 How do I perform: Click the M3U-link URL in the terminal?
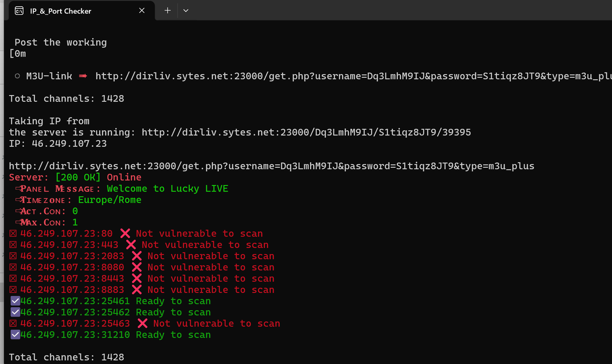point(354,76)
